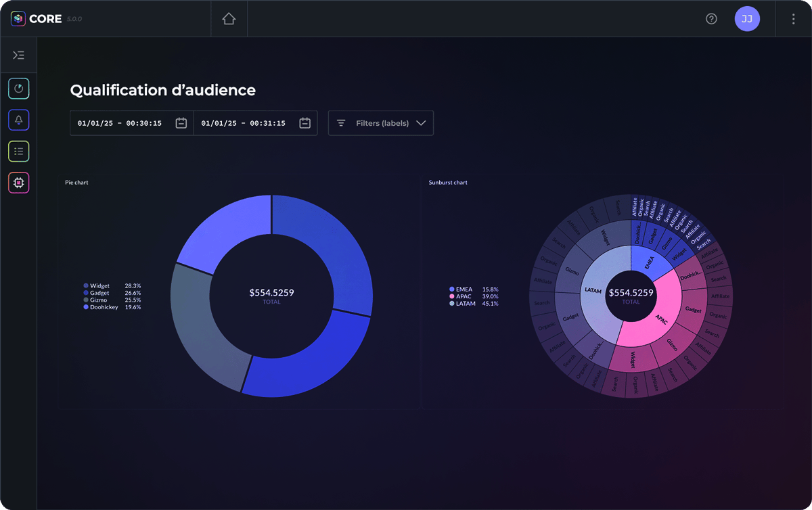Toggle Widget series in pie legend
Viewport: 812px width, 510px height.
(99, 286)
